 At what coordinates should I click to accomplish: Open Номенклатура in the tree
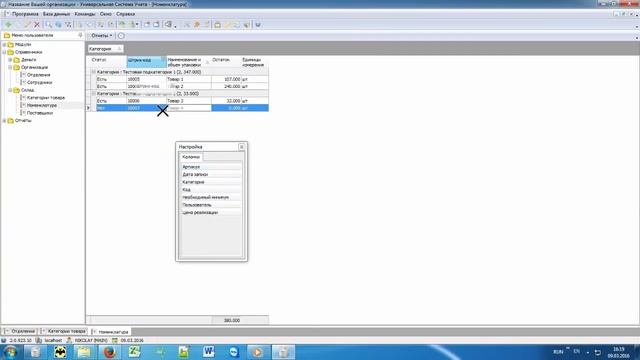tap(42, 105)
